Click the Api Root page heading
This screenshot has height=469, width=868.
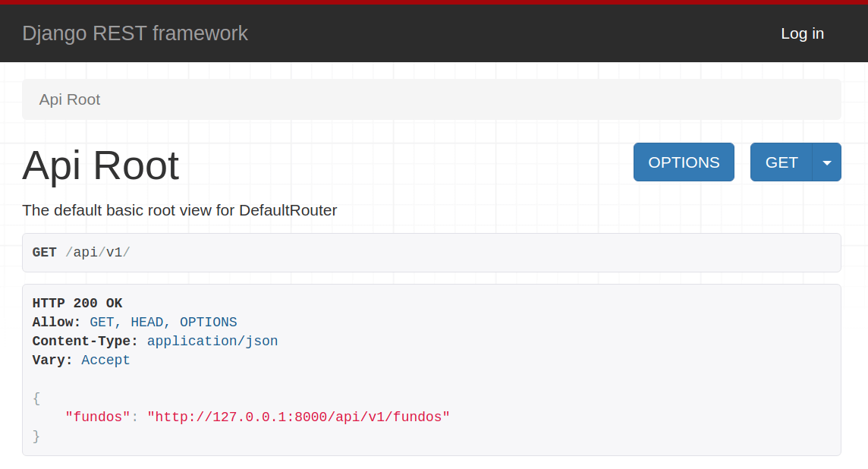click(101, 165)
